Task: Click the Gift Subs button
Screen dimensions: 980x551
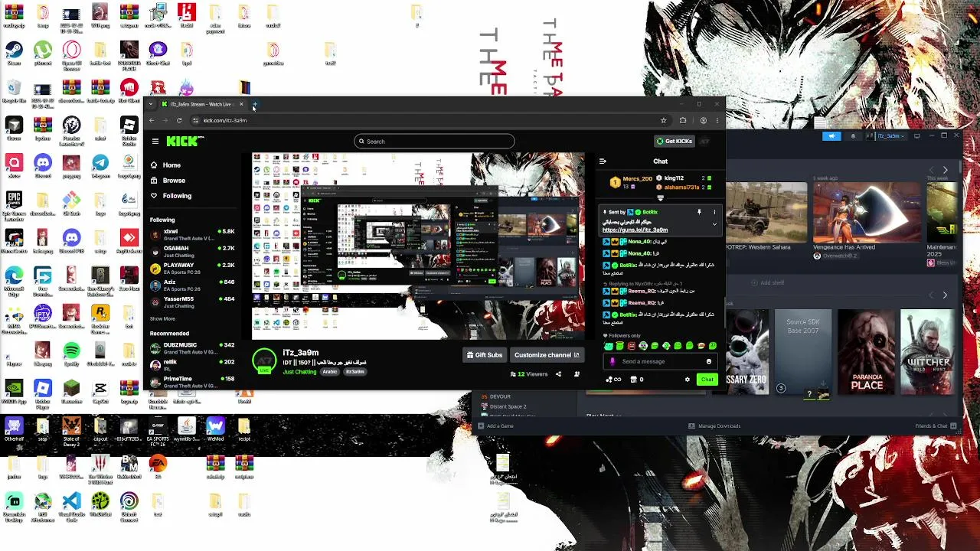Action: tap(485, 355)
